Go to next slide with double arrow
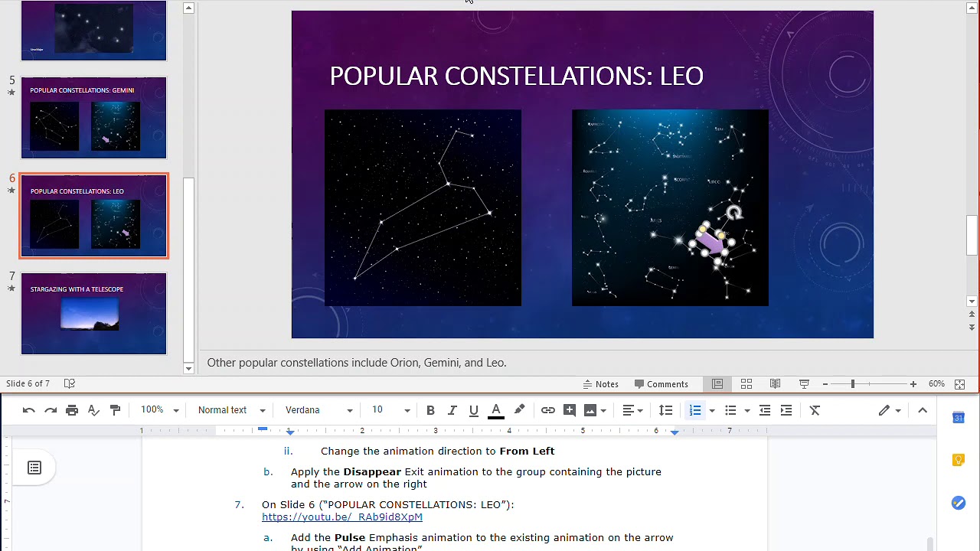This screenshot has height=551, width=980. (x=972, y=327)
